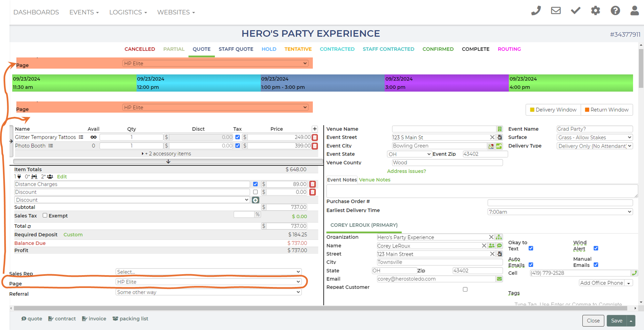Image resolution: width=644 pixels, height=330 pixels.
Task: Click the Purchase Order # input field
Action: 560,203
